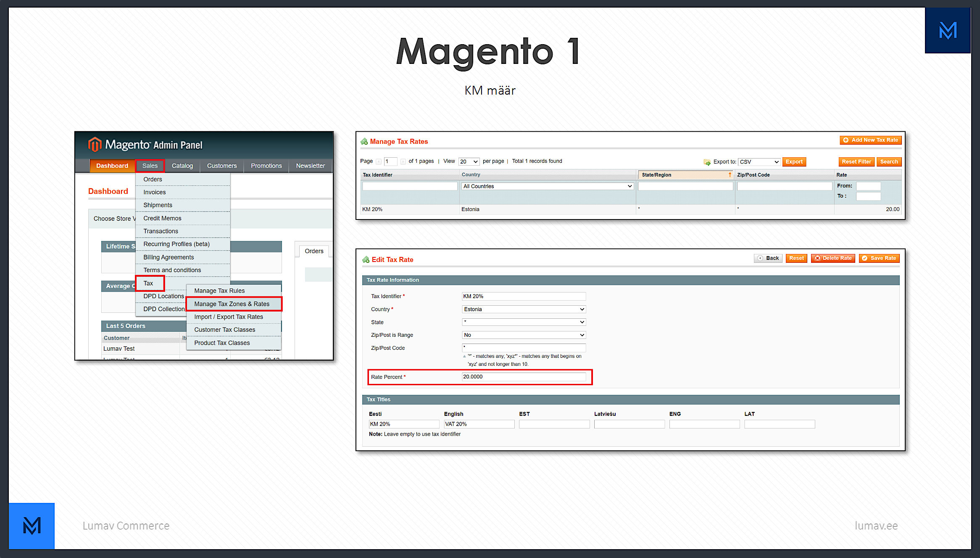Click the Back button
The height and width of the screenshot is (558, 980).
pyautogui.click(x=768, y=258)
